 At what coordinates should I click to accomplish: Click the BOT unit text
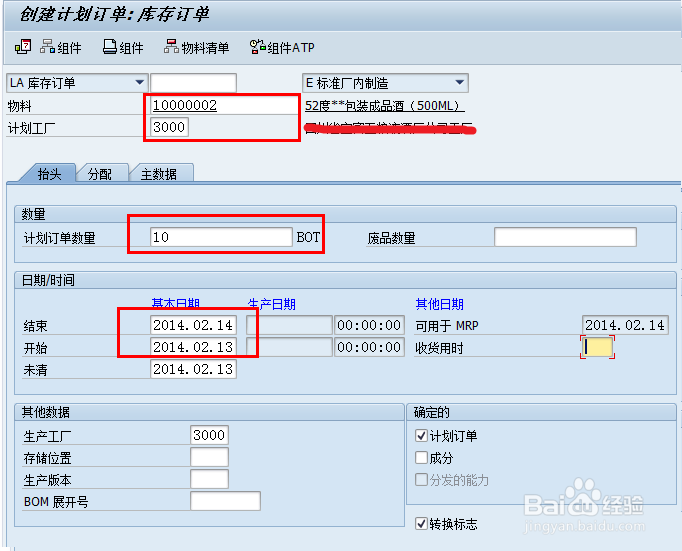308,237
